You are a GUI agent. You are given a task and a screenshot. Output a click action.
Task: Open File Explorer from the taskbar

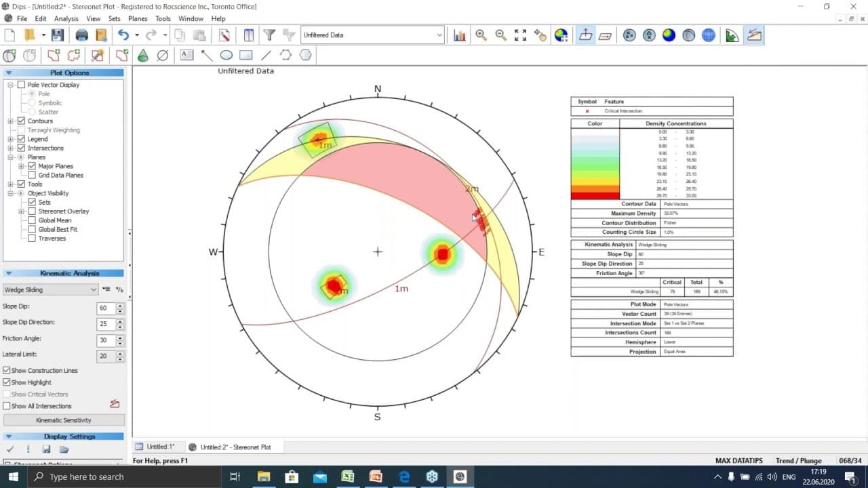click(263, 477)
